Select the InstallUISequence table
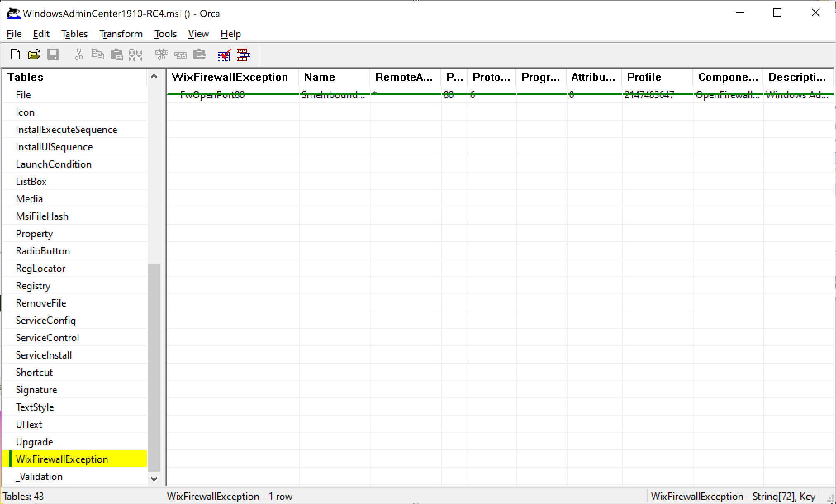Screen dimensions: 836x504 click(75, 147)
